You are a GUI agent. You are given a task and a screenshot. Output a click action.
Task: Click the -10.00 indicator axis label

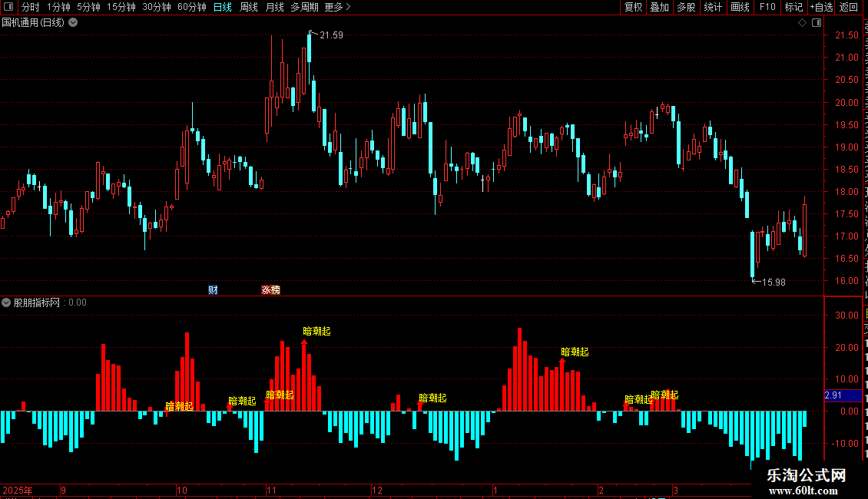click(845, 443)
